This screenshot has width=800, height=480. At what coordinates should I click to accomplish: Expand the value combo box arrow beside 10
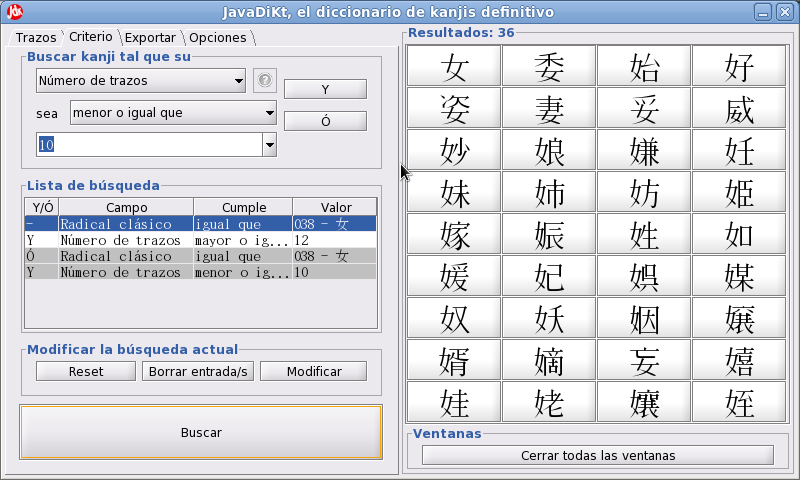click(270, 145)
